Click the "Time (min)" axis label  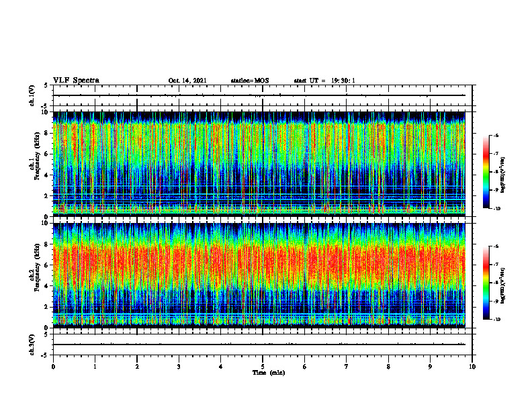click(269, 373)
